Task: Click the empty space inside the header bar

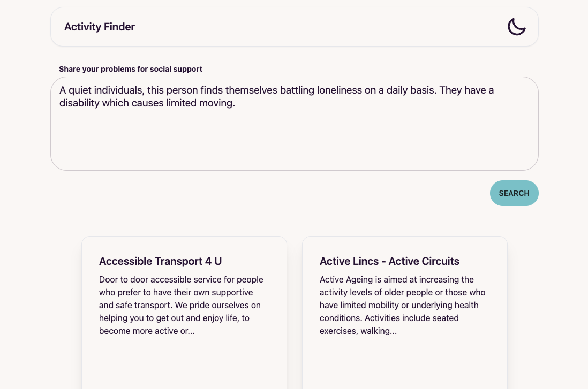Action: [319, 27]
